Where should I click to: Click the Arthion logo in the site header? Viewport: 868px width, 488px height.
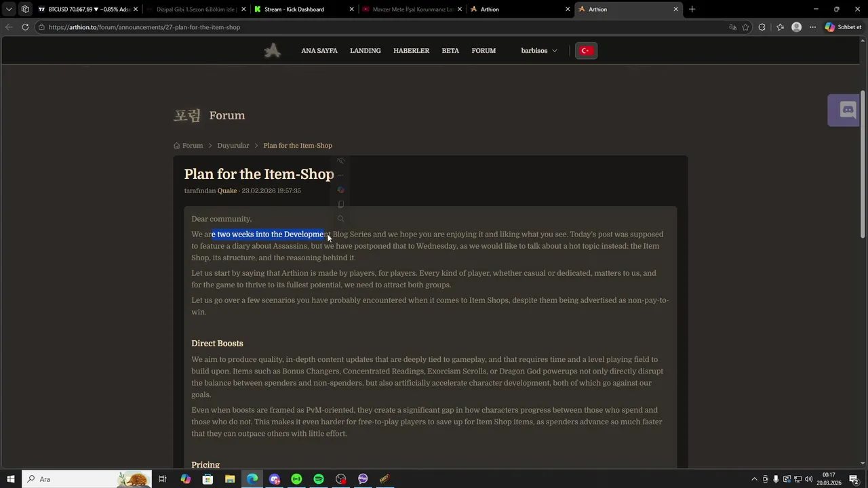coord(273,50)
